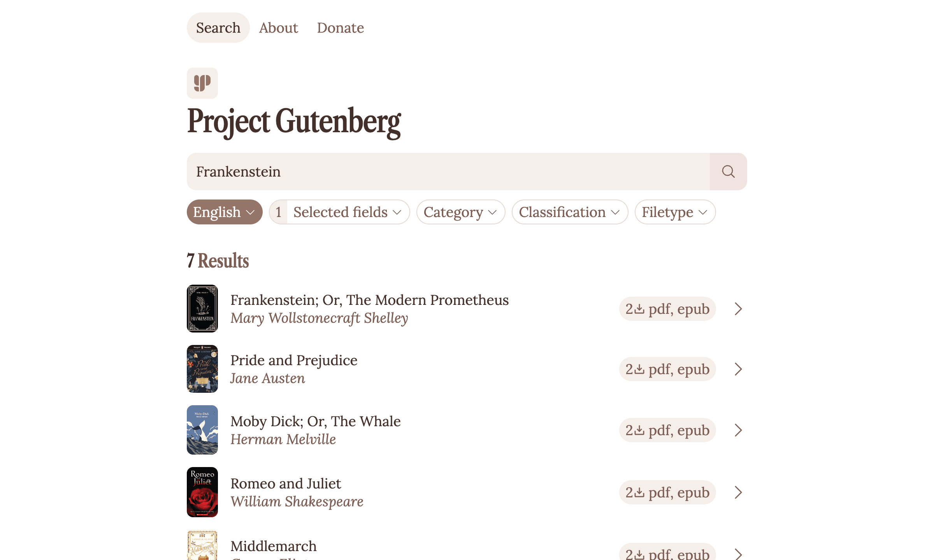Click the Pride and Prejudice book cover thumbnail

click(202, 369)
